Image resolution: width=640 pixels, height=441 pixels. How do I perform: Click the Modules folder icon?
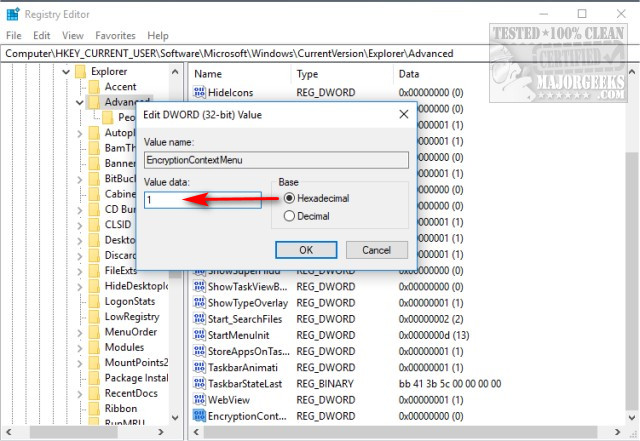tap(94, 347)
